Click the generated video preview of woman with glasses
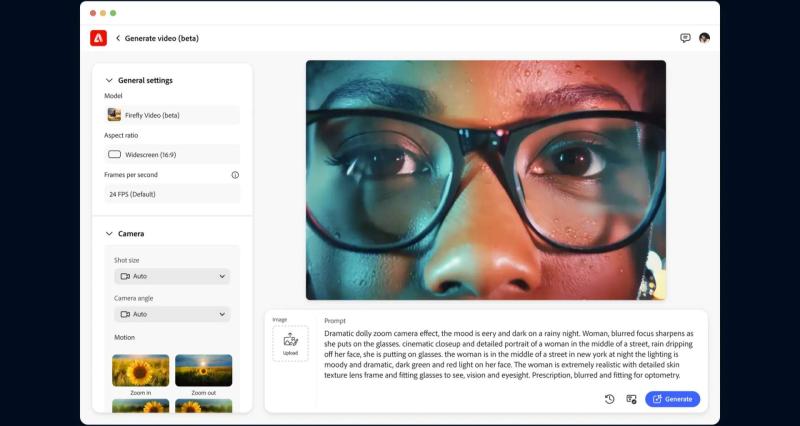 point(486,180)
